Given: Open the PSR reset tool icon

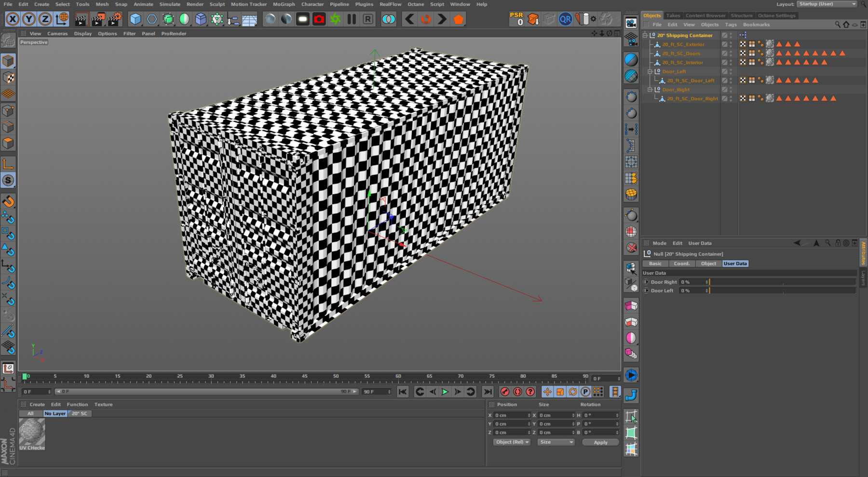Looking at the screenshot, I should pos(516,19).
